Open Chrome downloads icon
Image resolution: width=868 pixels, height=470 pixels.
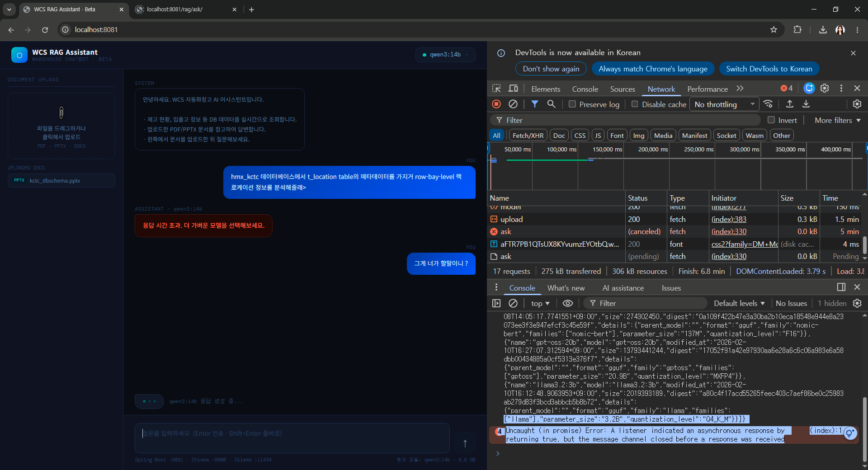(823, 30)
